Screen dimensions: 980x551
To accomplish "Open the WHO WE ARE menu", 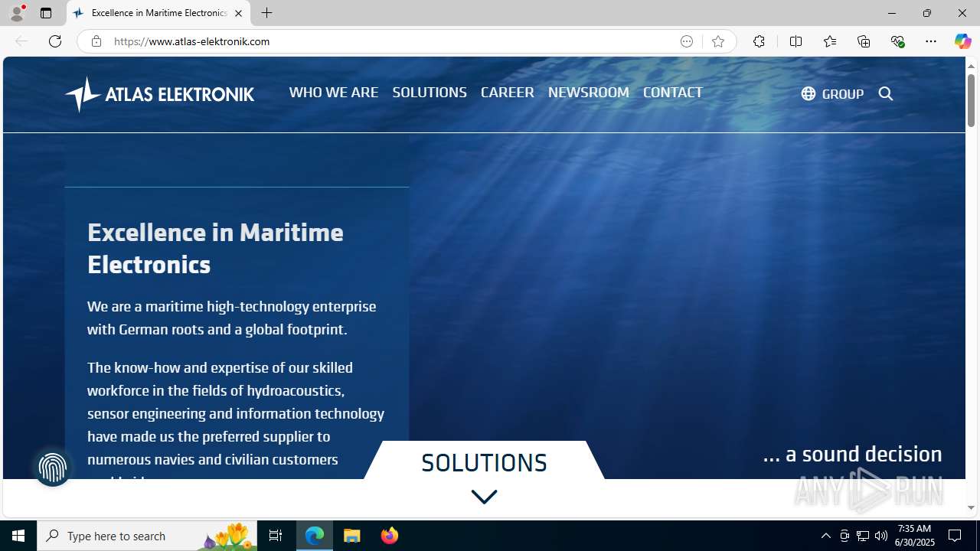I will click(334, 92).
